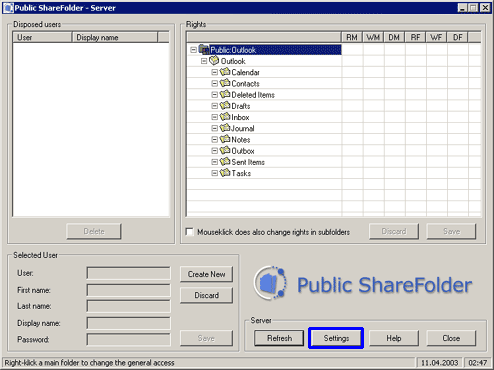Select the Inbox folder label
Viewport: 494px width, 370px height.
pyautogui.click(x=240, y=117)
